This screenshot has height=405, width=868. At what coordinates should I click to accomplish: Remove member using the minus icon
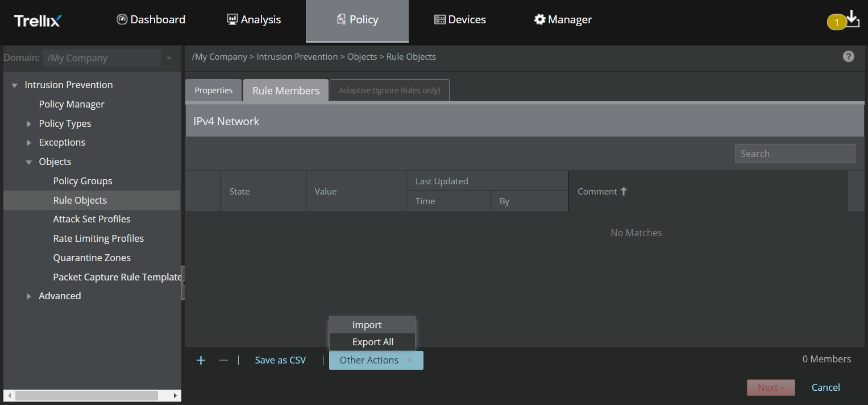point(223,360)
